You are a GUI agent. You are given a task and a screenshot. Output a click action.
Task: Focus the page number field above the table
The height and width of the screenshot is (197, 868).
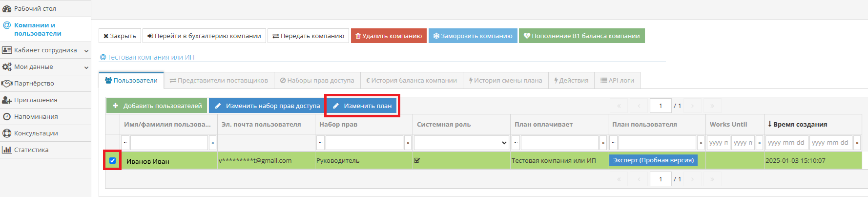click(661, 106)
